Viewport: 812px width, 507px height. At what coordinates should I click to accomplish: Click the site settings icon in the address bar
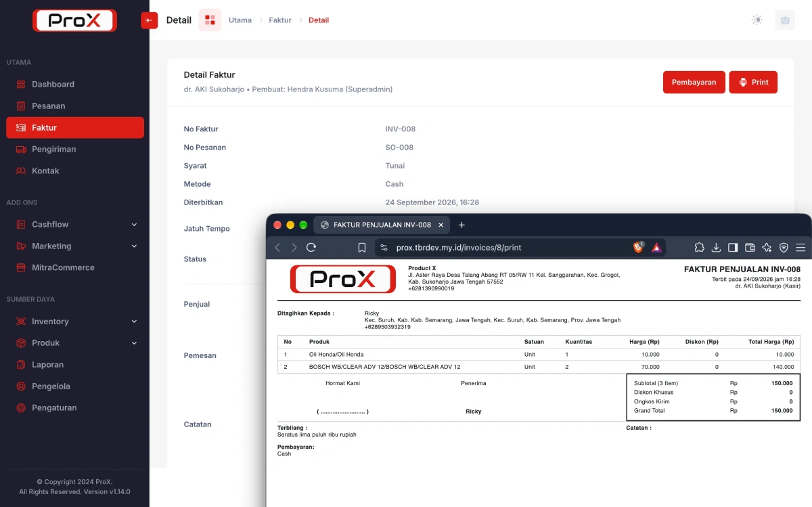point(384,248)
